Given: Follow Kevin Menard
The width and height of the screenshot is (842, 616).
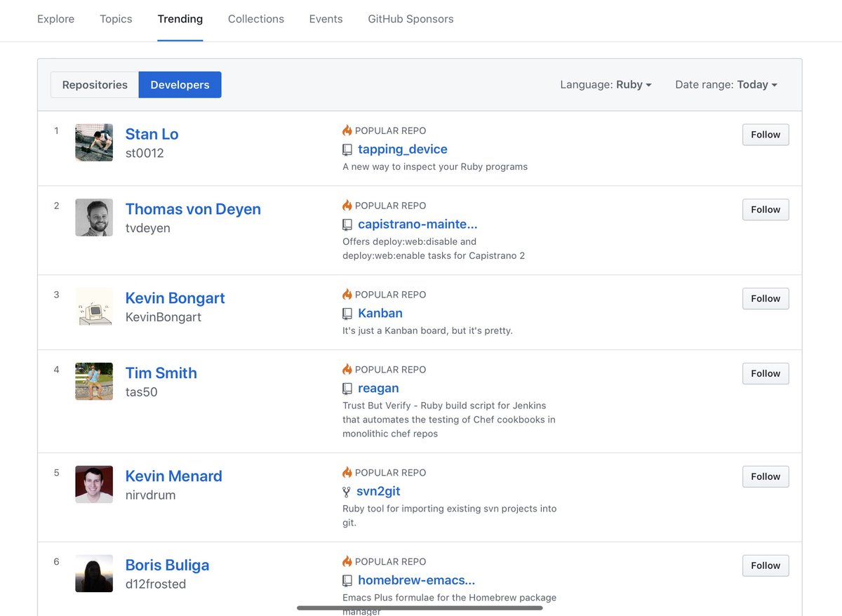Looking at the screenshot, I should click(x=766, y=477).
